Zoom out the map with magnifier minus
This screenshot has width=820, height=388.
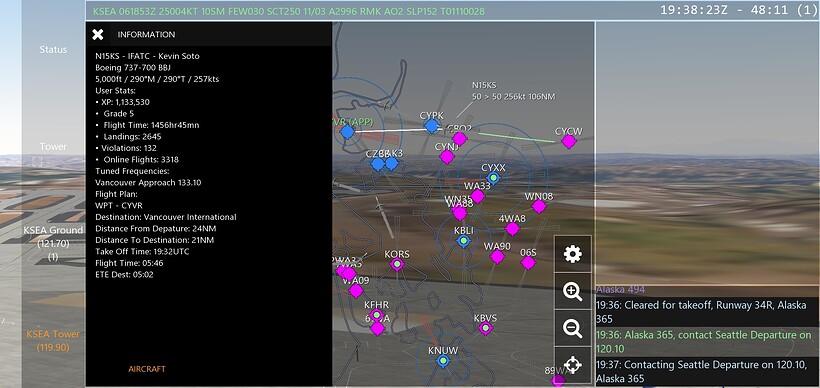point(573,328)
